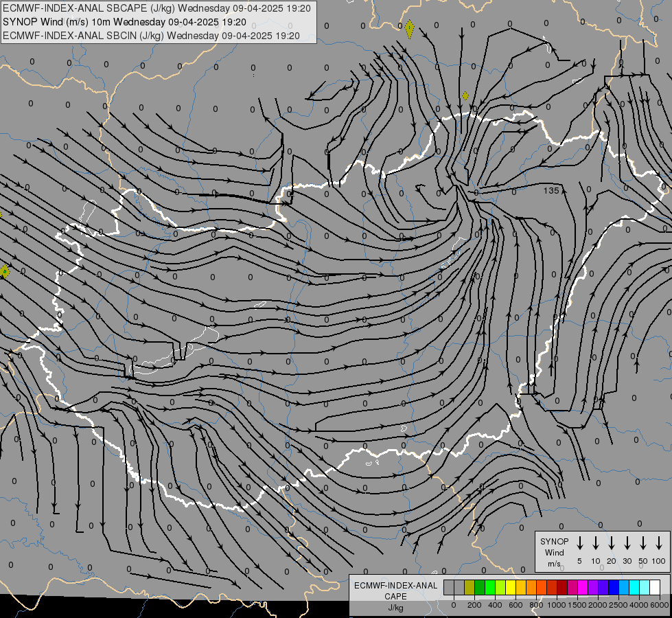
Task: Click the SBCIN title line in header
Action: click(x=151, y=36)
